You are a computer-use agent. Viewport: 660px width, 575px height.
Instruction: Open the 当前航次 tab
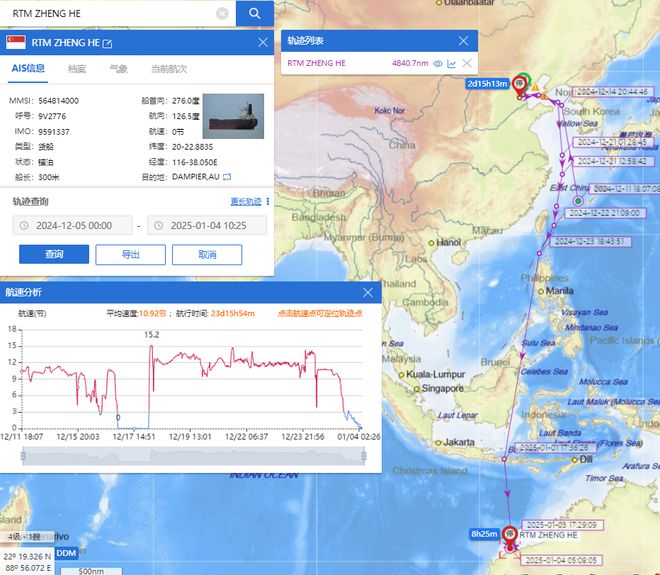click(x=169, y=69)
